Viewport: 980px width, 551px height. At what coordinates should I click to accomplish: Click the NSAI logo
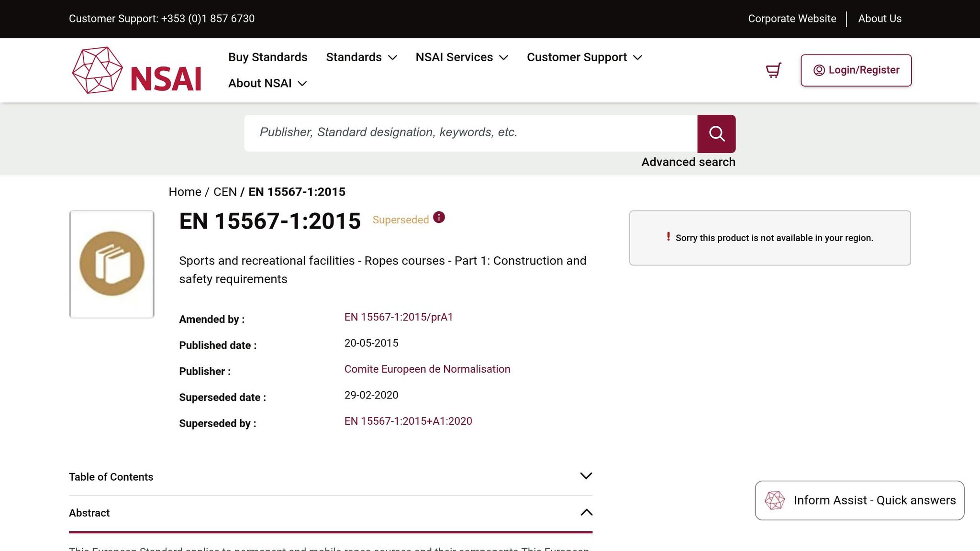pyautogui.click(x=137, y=70)
